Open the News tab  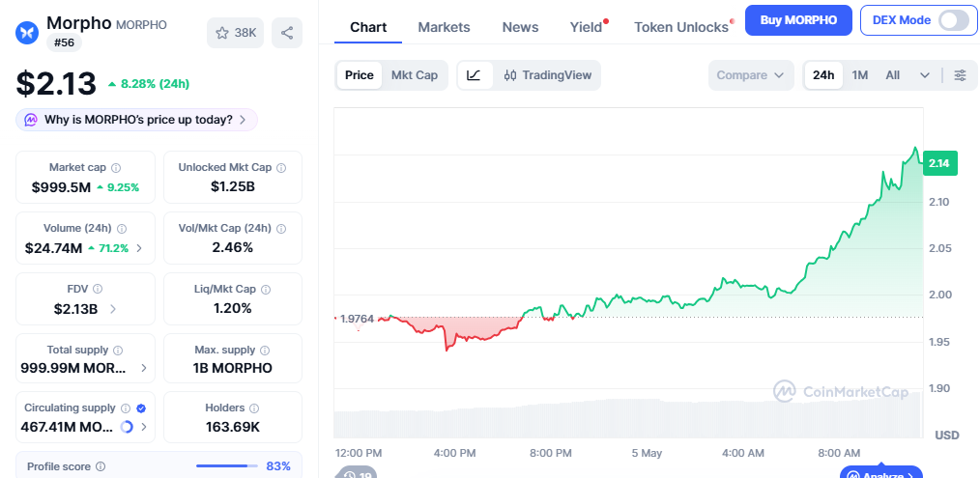coord(520,27)
